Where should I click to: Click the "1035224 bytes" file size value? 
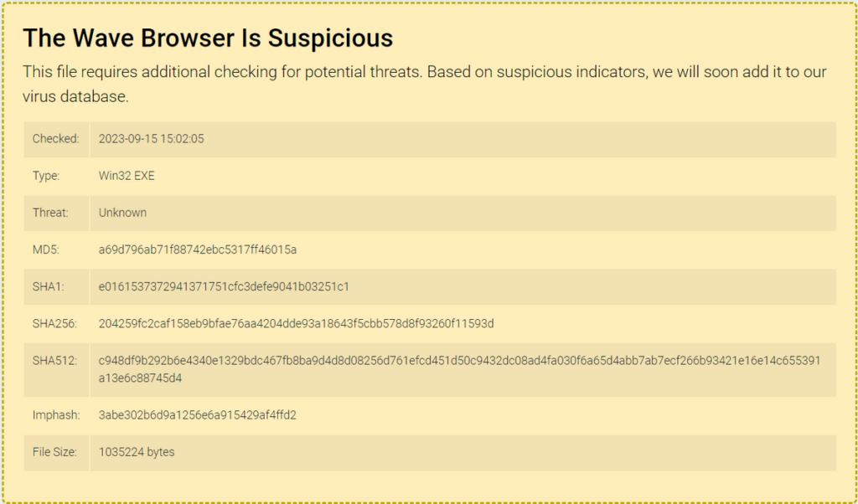137,451
